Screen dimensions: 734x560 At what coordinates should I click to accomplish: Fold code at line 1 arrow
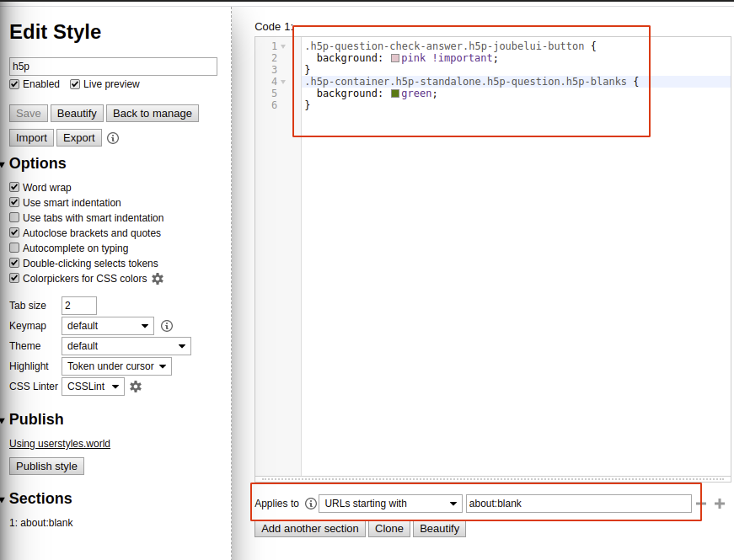283,46
